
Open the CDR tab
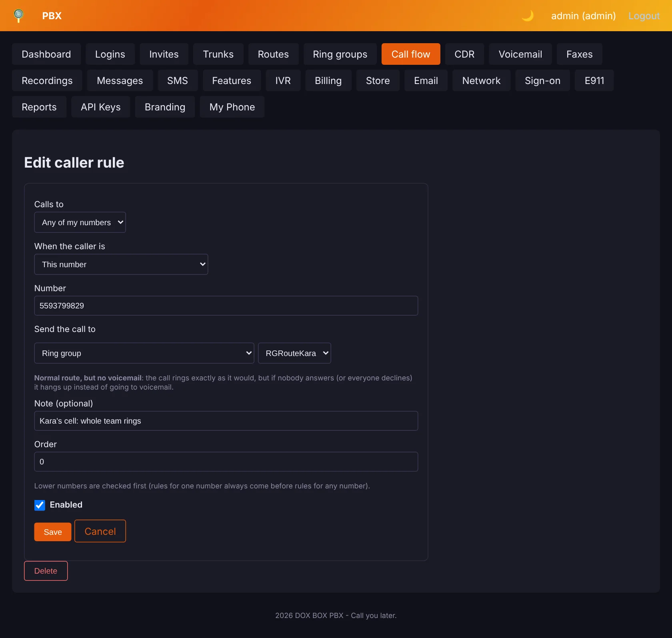click(x=464, y=54)
